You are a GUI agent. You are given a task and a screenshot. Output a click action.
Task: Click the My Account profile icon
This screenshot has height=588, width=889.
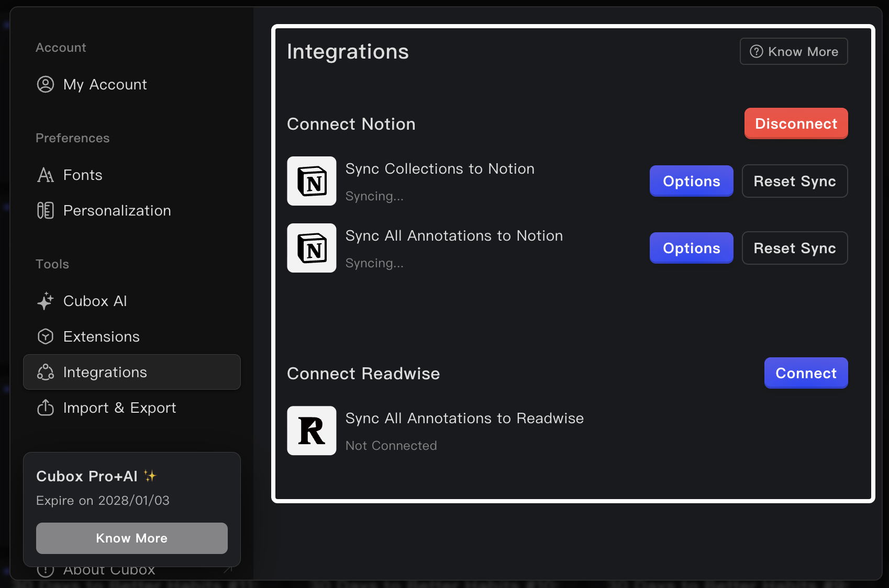[x=46, y=84]
